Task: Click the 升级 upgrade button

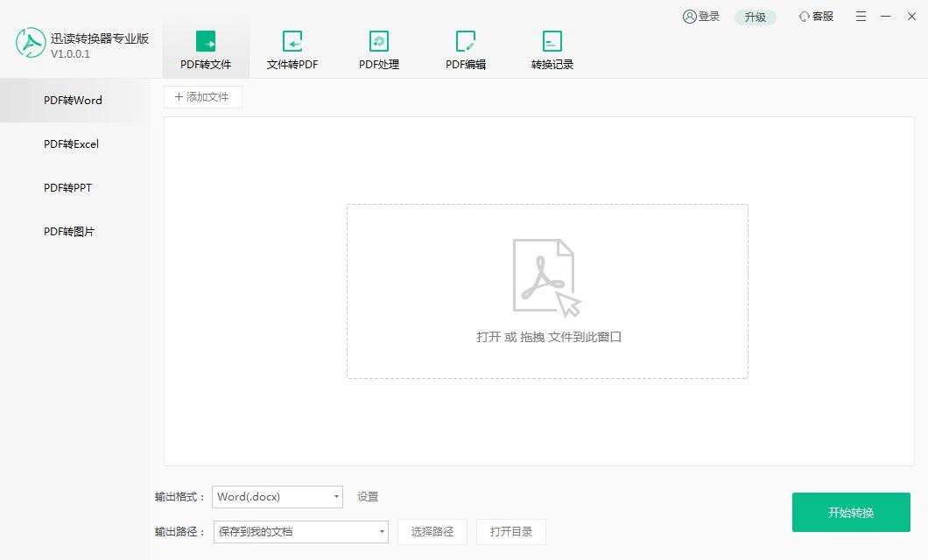Action: click(x=754, y=16)
